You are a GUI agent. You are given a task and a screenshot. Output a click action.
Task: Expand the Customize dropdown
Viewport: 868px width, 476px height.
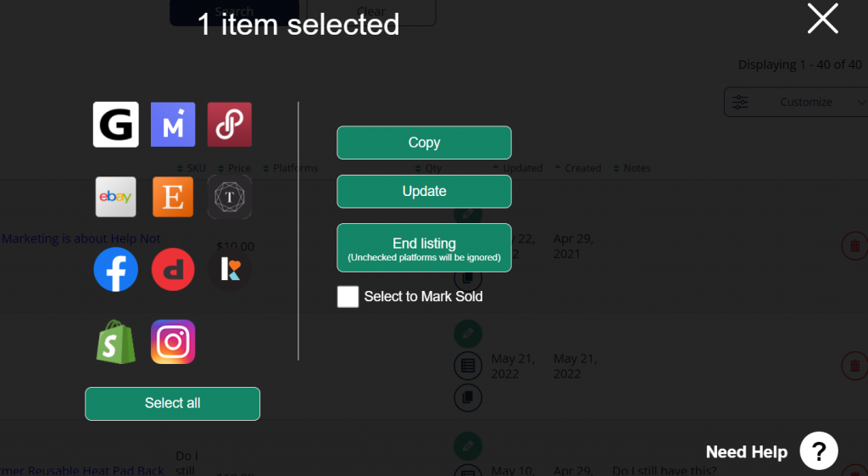(796, 102)
